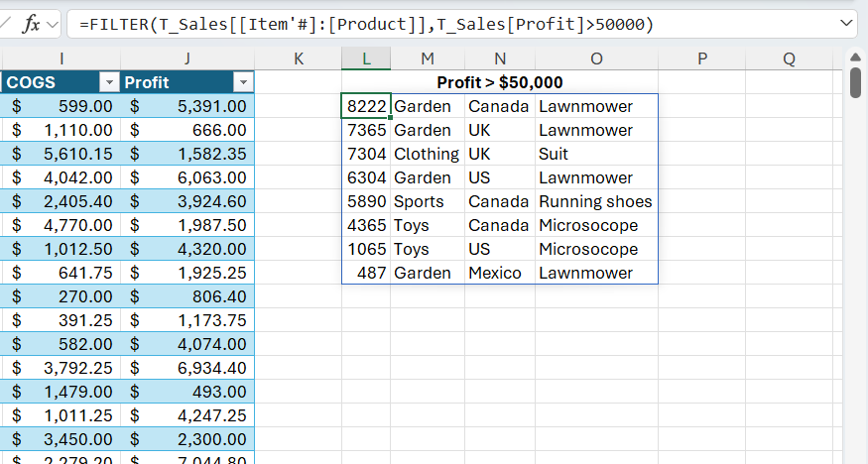Select the Profit value 6,934.40
Viewport: 868px width, 464px height.
coord(187,368)
